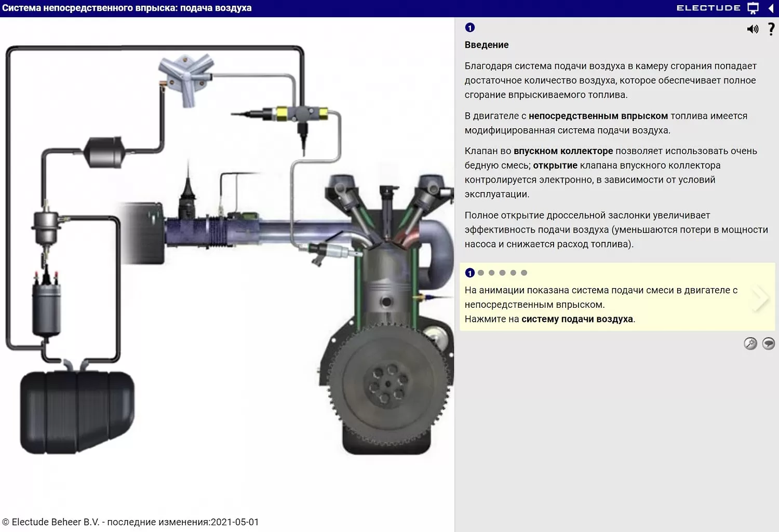The height and width of the screenshot is (532, 779).
Task: Click the numbered page badge above Введение
Action: pyautogui.click(x=470, y=28)
